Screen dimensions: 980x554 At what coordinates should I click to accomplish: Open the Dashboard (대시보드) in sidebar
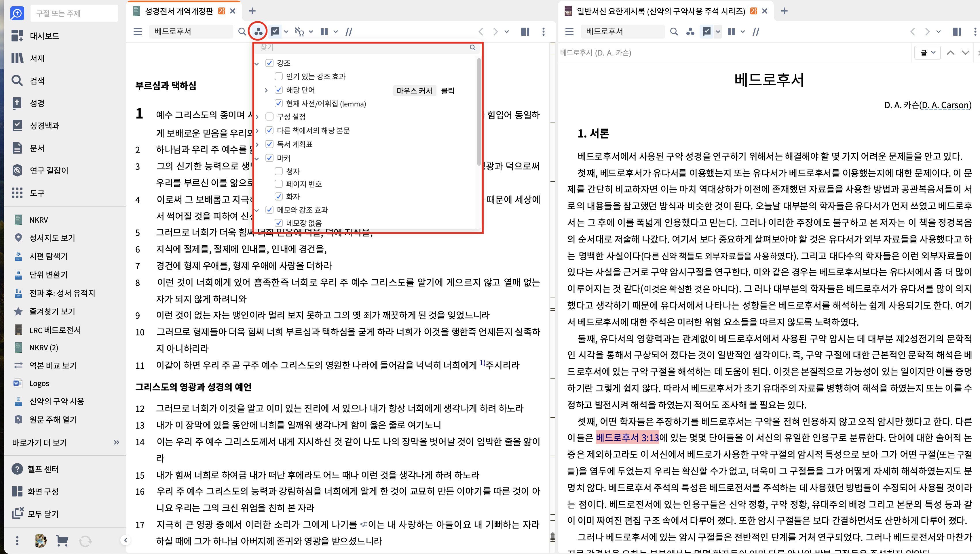(35, 36)
